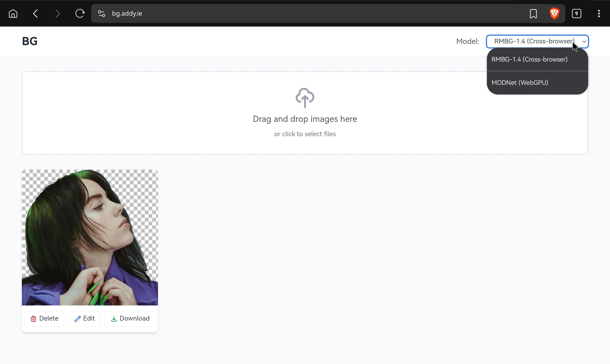Select MODNet (WebGPU) model option
The image size is (610, 364).
click(x=520, y=83)
